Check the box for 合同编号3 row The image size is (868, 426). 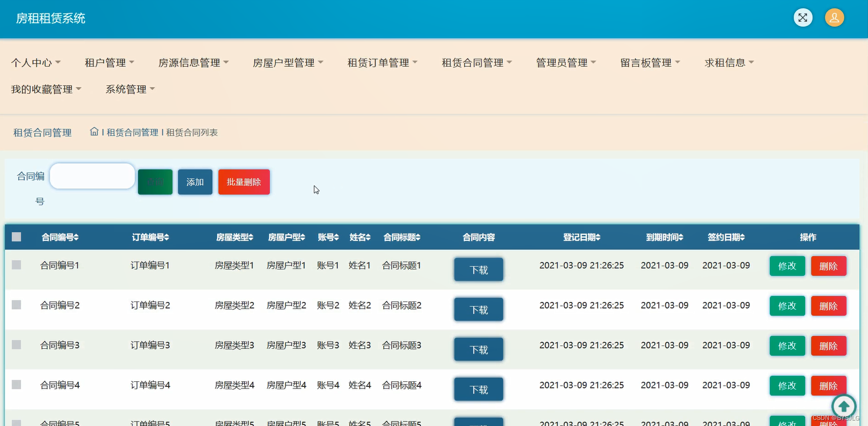(x=17, y=345)
